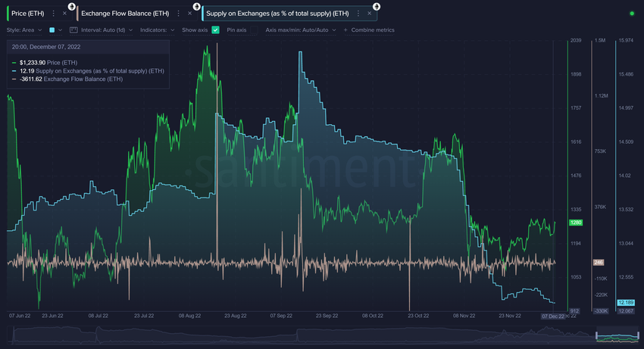This screenshot has height=349, width=644.
Task: Select the Price (ETH) metric tab
Action: coord(27,14)
